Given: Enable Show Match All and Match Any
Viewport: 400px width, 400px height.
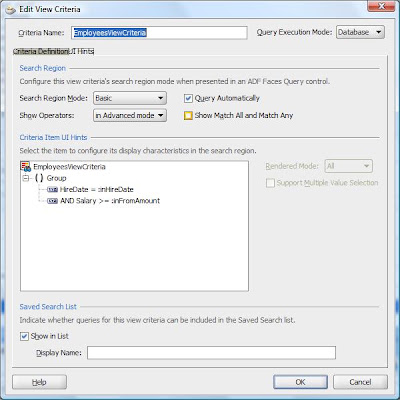Looking at the screenshot, I should point(188,116).
